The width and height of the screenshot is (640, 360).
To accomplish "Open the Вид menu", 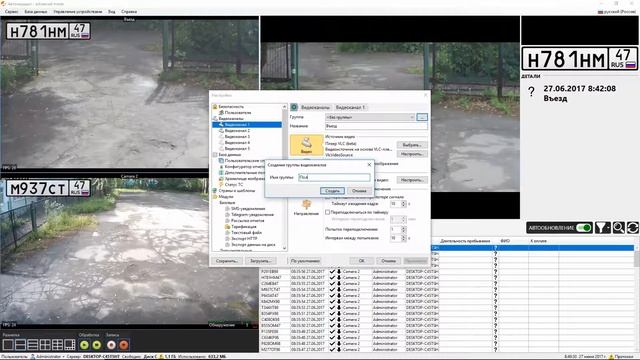I will pyautogui.click(x=111, y=12).
